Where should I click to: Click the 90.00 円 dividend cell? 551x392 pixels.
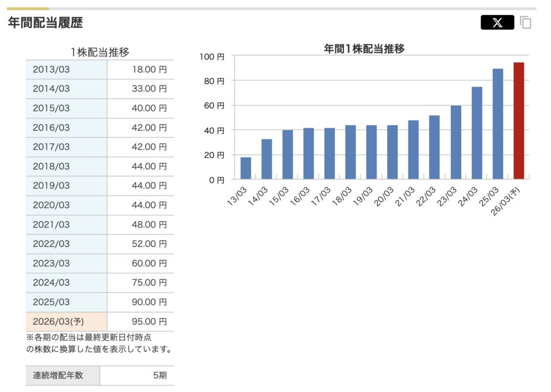point(149,302)
